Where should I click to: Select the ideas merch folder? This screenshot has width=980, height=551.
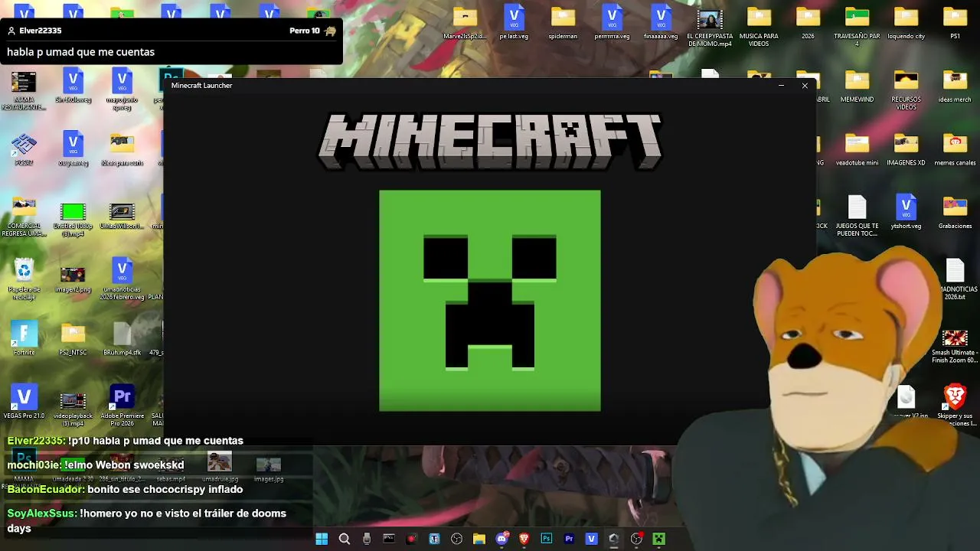tap(955, 86)
